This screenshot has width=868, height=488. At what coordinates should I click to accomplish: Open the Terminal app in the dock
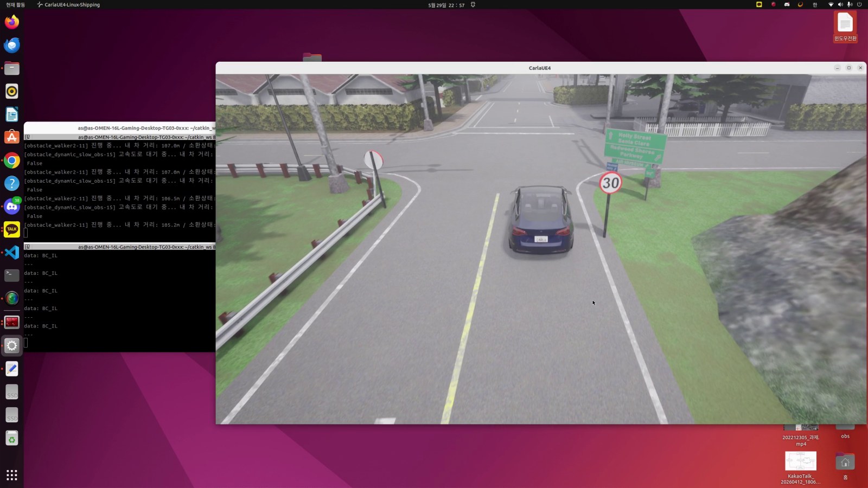(x=12, y=275)
